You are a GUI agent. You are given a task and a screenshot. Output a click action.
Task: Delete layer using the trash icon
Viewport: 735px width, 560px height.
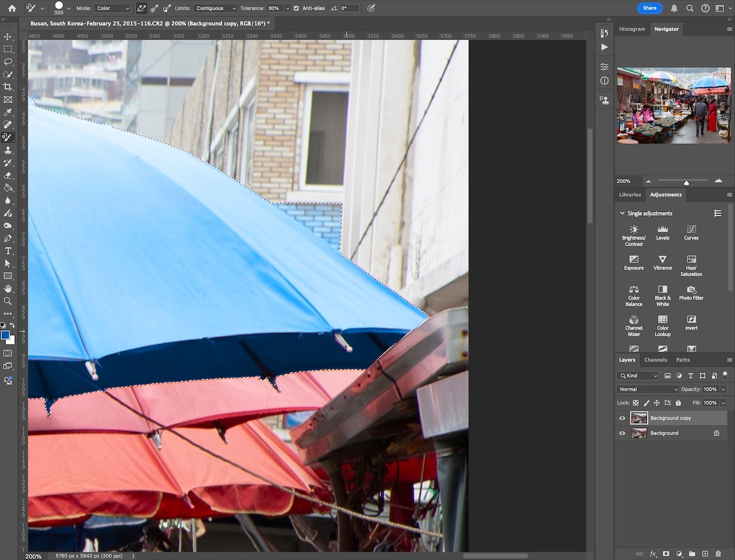coord(718,554)
